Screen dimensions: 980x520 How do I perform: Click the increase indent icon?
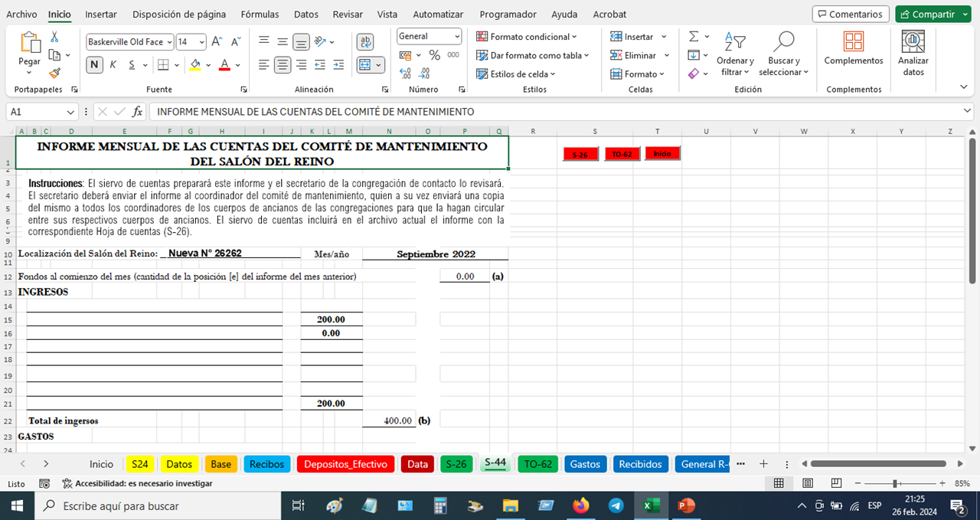coord(339,65)
